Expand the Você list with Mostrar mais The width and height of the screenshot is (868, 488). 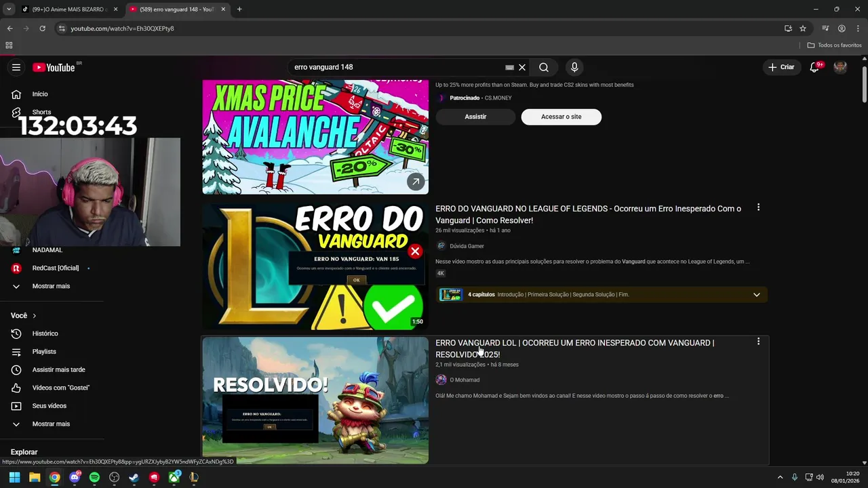51,424
